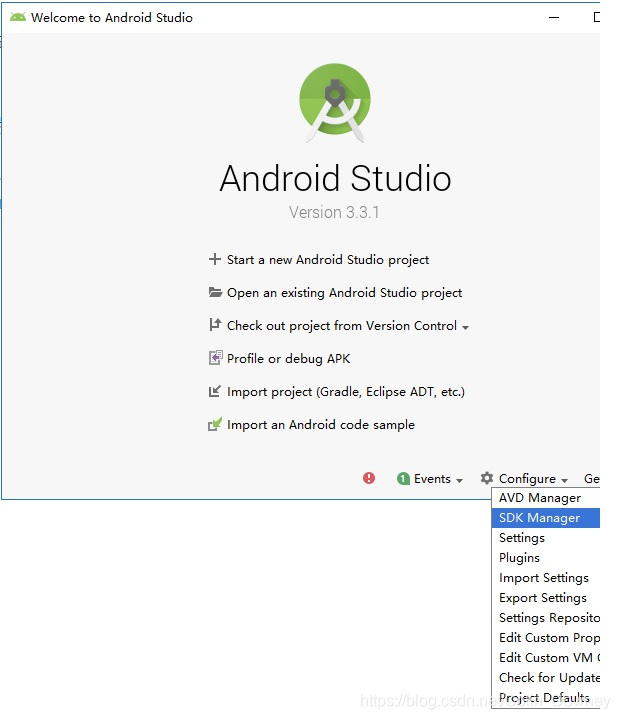Click the partially visible Get Help link
The image size is (620, 719).
[x=592, y=479]
